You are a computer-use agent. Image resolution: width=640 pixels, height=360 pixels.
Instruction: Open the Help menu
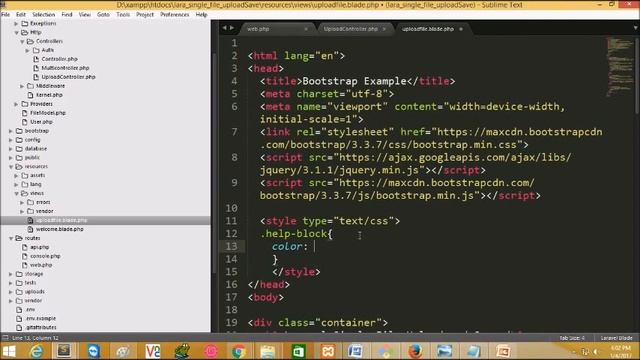click(x=201, y=14)
